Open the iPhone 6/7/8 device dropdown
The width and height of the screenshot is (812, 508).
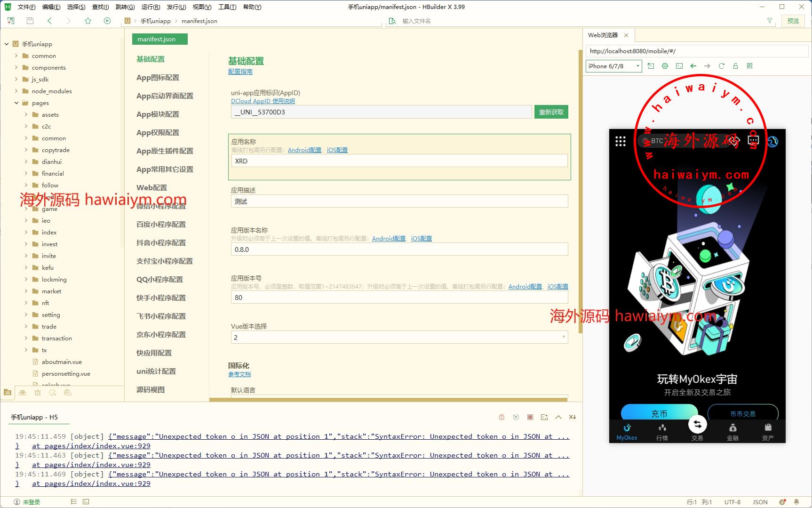613,66
